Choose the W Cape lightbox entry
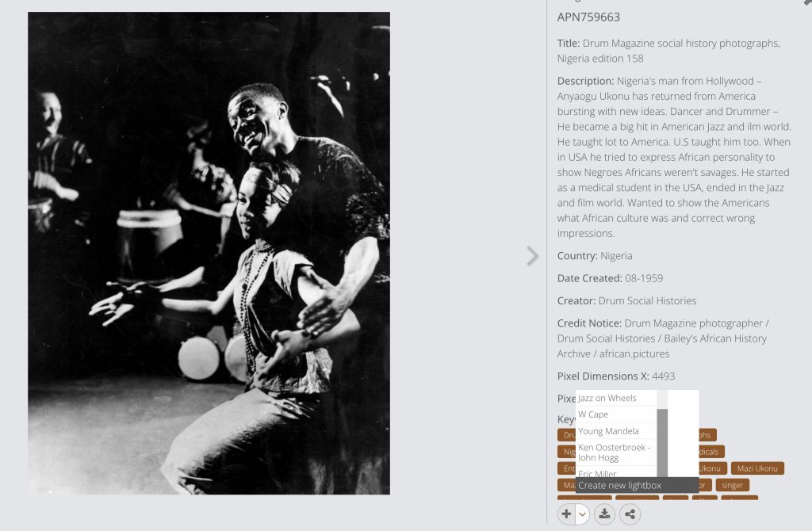The width and height of the screenshot is (812, 531). point(616,414)
